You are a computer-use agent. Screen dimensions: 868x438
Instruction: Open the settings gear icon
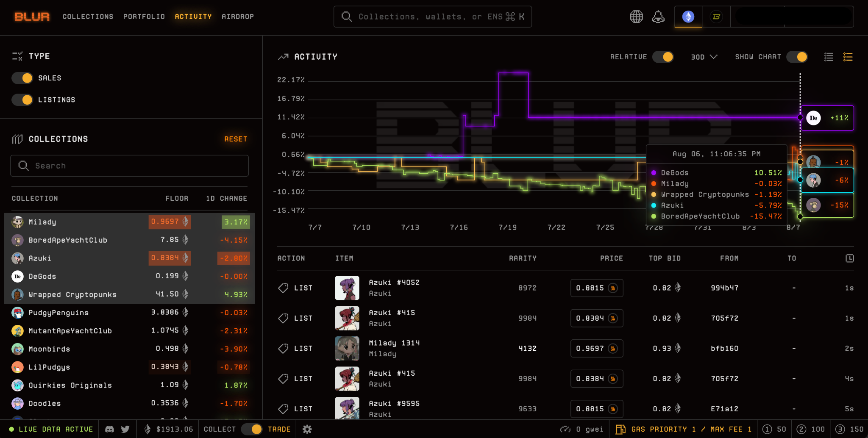tap(307, 429)
